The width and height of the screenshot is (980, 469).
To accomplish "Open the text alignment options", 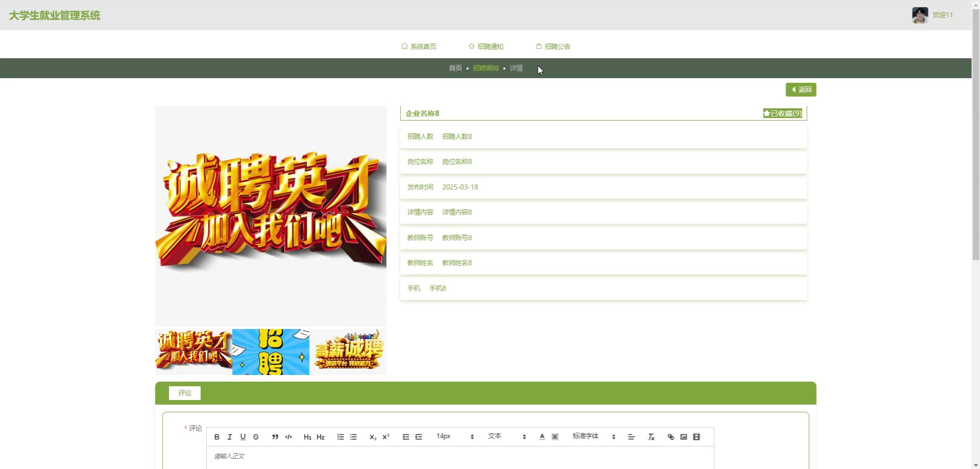I will (631, 437).
